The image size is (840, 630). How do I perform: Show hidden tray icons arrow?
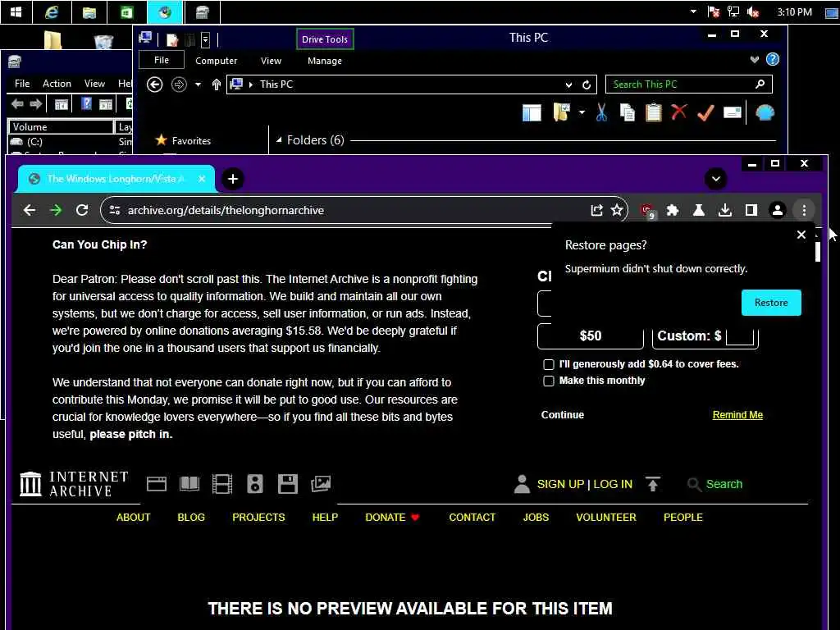(x=693, y=11)
